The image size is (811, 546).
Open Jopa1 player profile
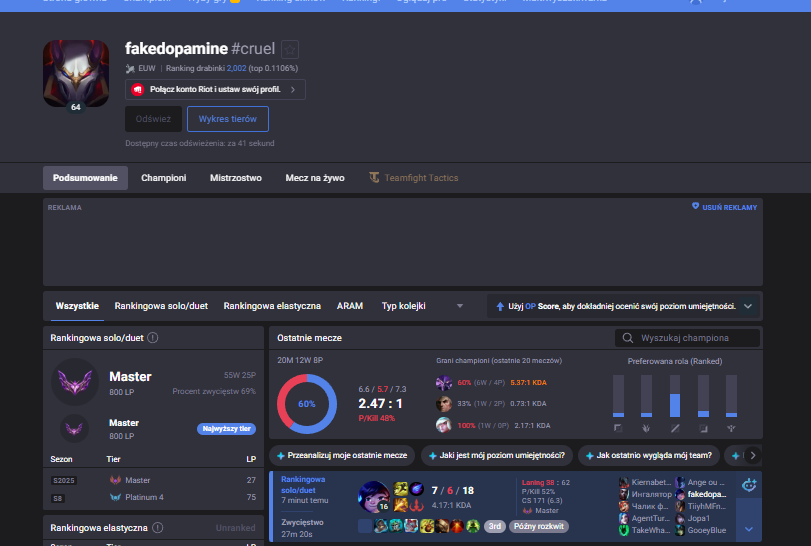(x=699, y=518)
